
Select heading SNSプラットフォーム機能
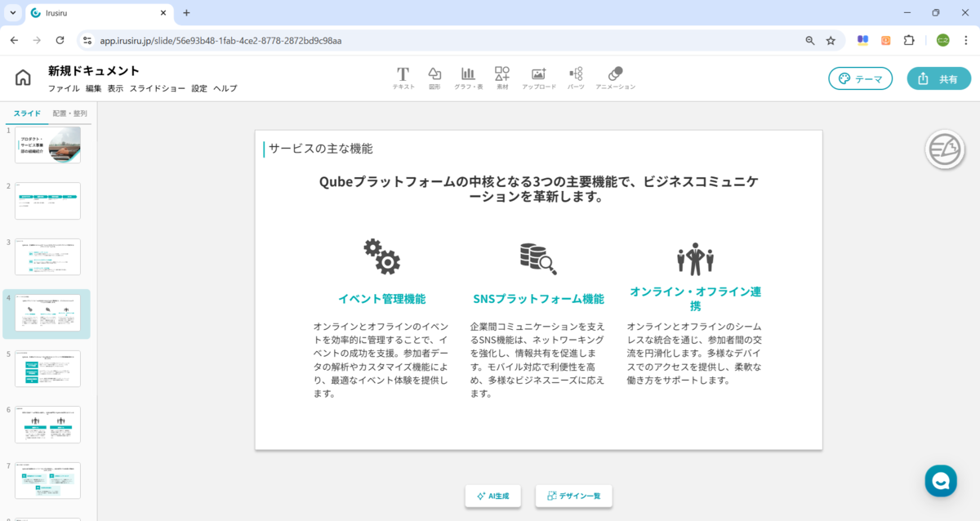[538, 299]
